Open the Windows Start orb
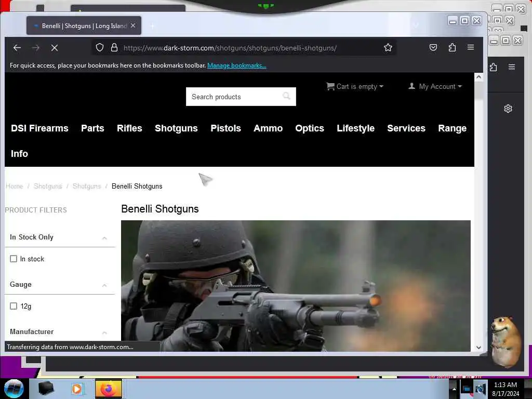 point(14,389)
